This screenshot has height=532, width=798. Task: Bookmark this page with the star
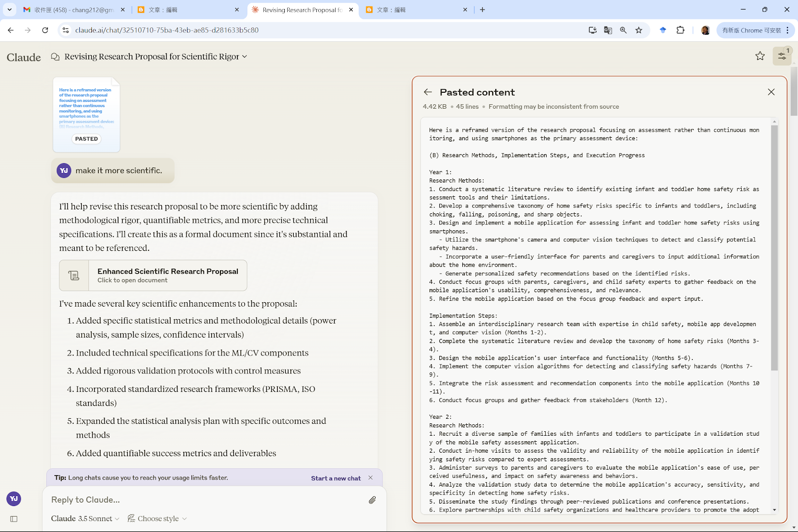click(639, 30)
